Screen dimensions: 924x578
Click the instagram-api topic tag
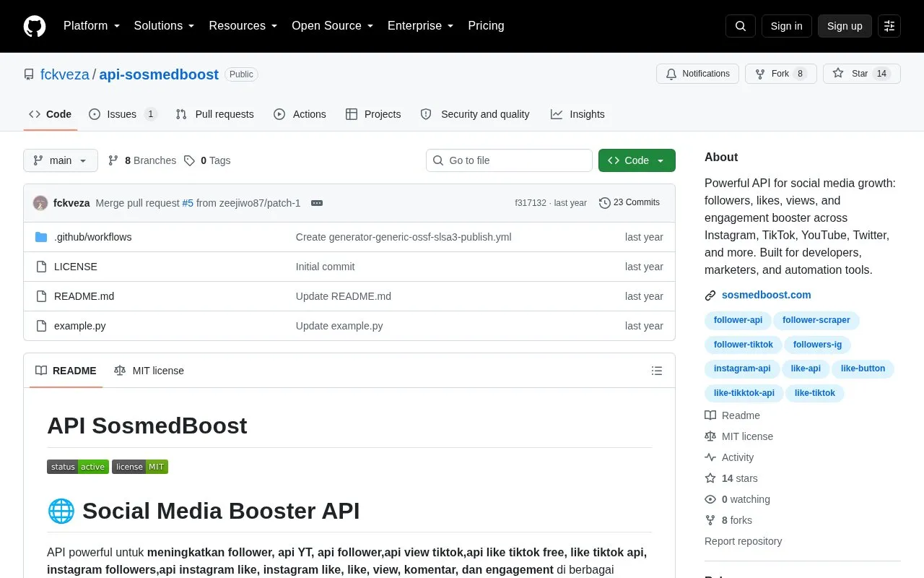tap(742, 368)
